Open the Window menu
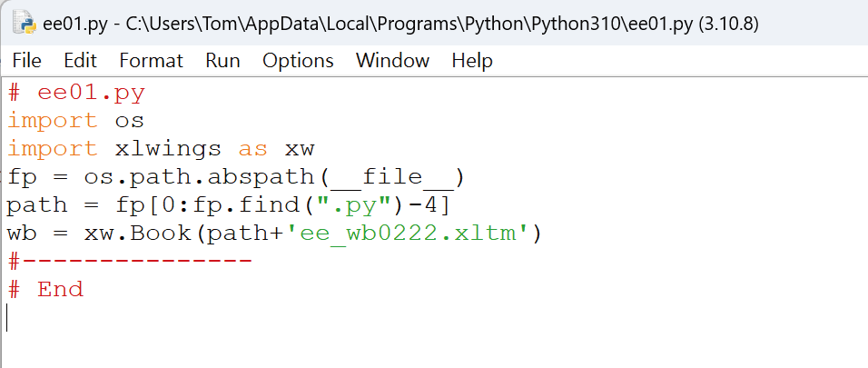The image size is (868, 368). pyautogui.click(x=392, y=60)
